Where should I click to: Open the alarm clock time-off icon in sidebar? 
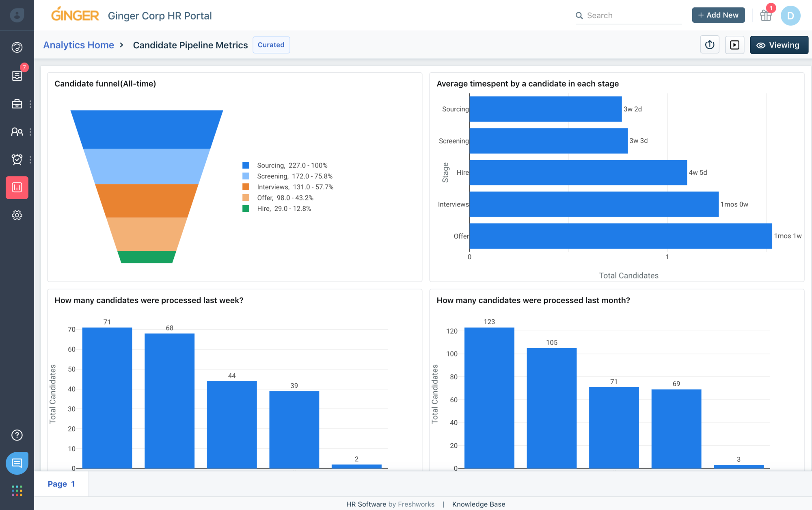[17, 159]
